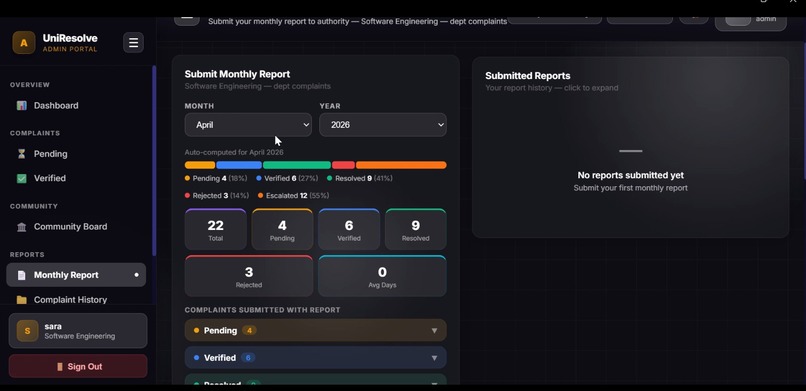Click the 'Submitted Reports' heading
Screen dimensions: 806x391
(x=527, y=76)
